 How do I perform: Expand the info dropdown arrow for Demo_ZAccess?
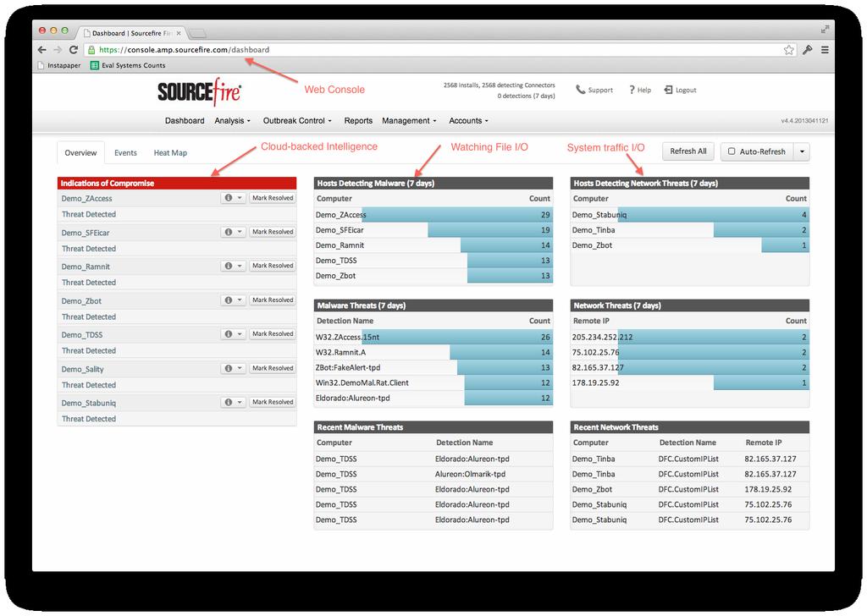pos(240,198)
